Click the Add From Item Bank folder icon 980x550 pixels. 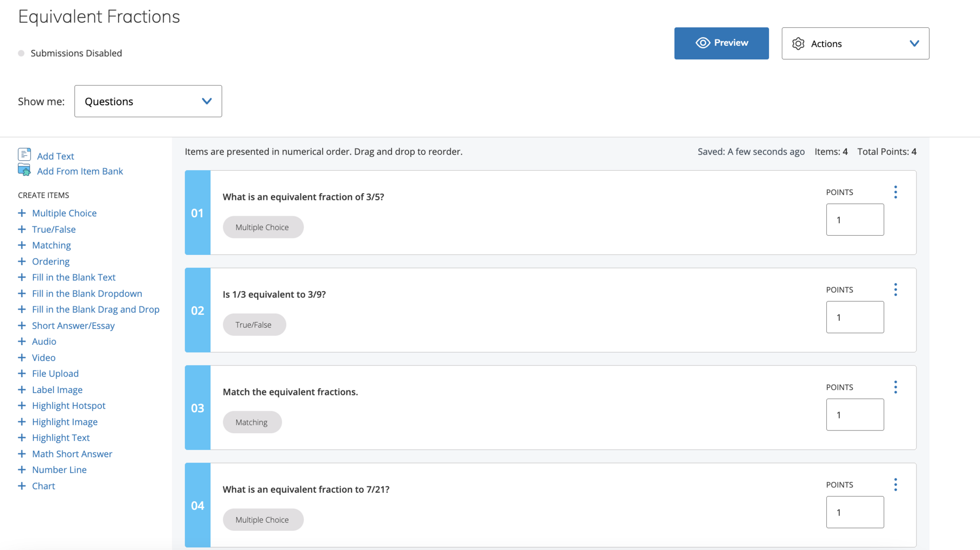point(24,170)
